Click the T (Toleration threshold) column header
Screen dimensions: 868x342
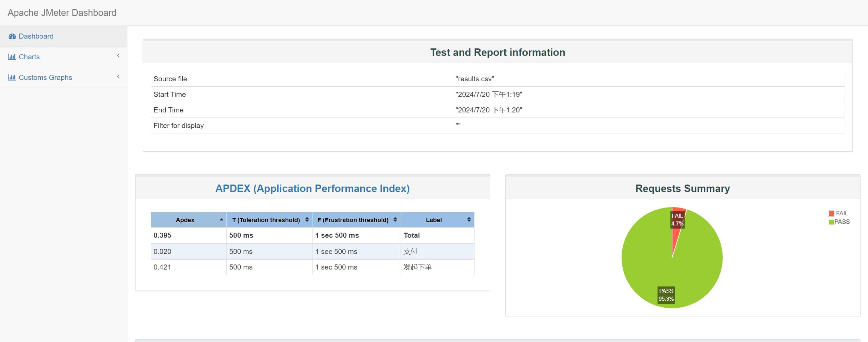[x=266, y=220]
